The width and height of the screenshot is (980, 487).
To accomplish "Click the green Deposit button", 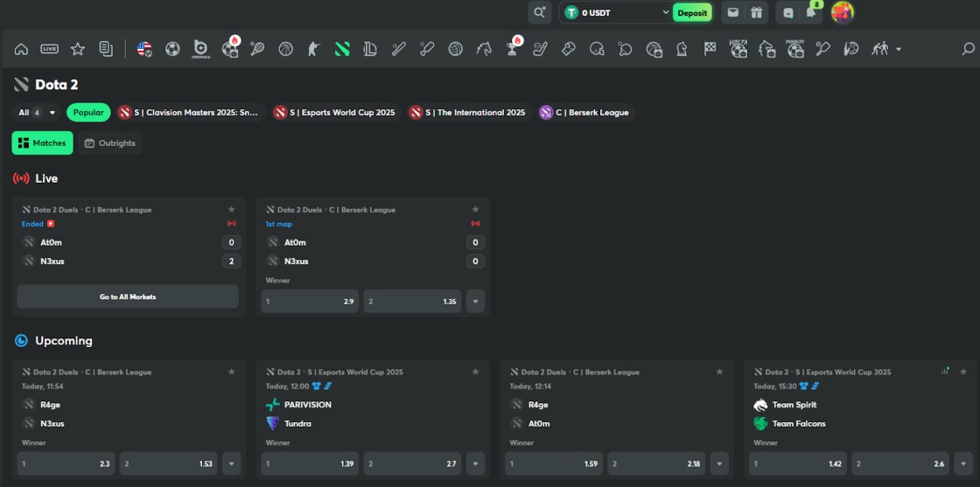I will 692,12.
